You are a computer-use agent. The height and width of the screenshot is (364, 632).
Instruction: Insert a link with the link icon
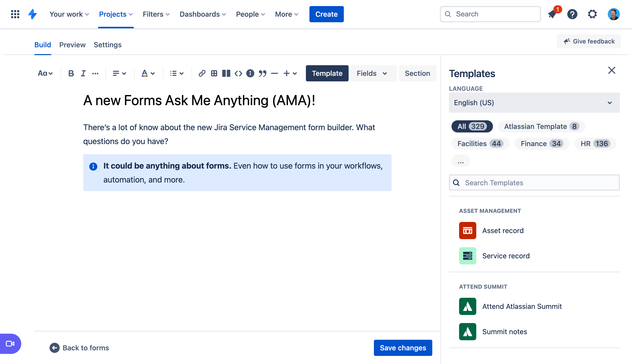[x=202, y=74]
